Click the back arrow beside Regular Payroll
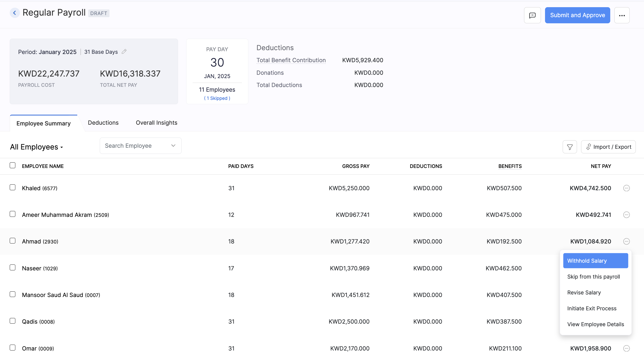The width and height of the screenshot is (644, 361). click(15, 13)
